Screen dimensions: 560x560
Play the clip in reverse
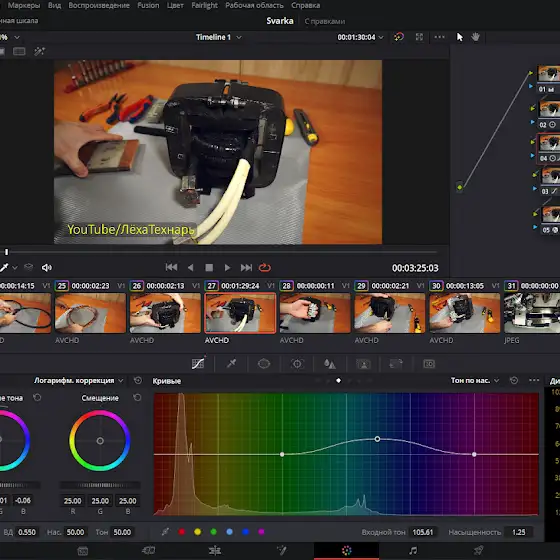click(x=191, y=268)
